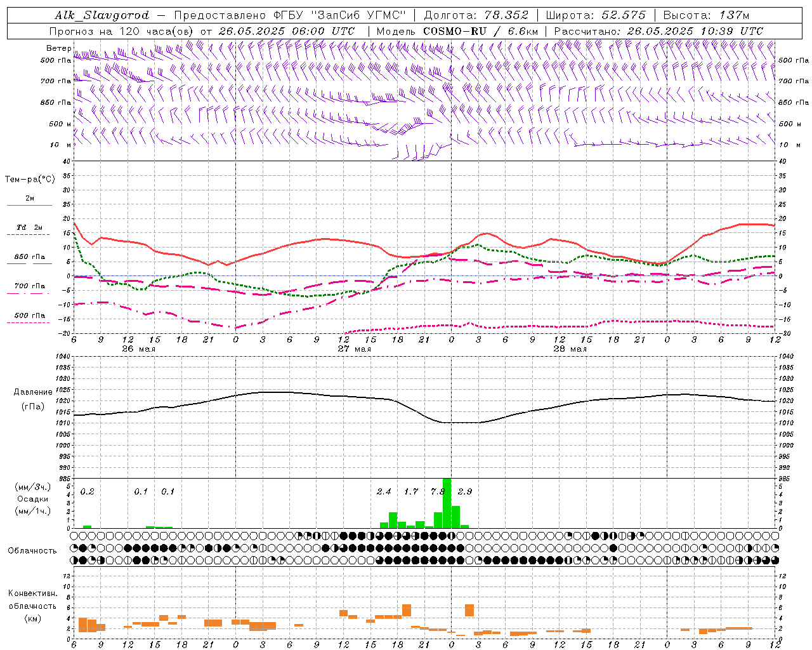Click the '500 гПа' temperature legend entry
Viewport: 812px width, 650px height.
click(x=29, y=315)
